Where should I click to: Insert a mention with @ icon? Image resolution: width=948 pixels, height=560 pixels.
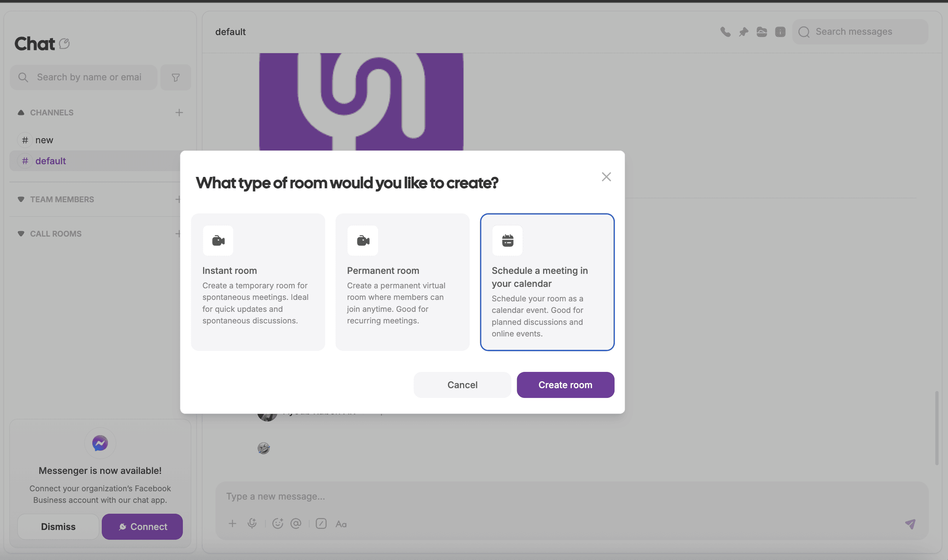coord(296,523)
